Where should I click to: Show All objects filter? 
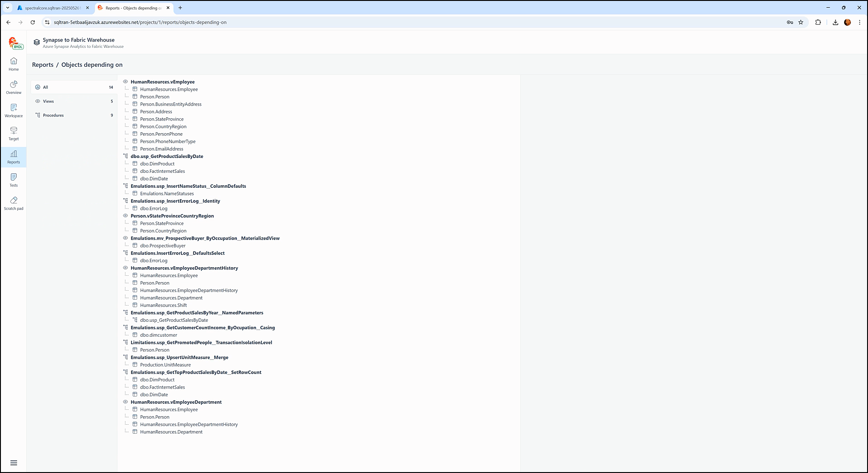pyautogui.click(x=46, y=88)
